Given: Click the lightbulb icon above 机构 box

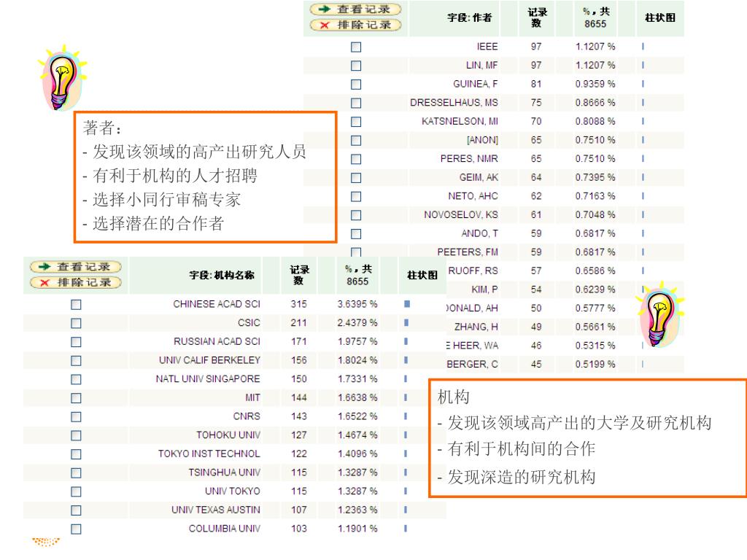Looking at the screenshot, I should point(659,314).
